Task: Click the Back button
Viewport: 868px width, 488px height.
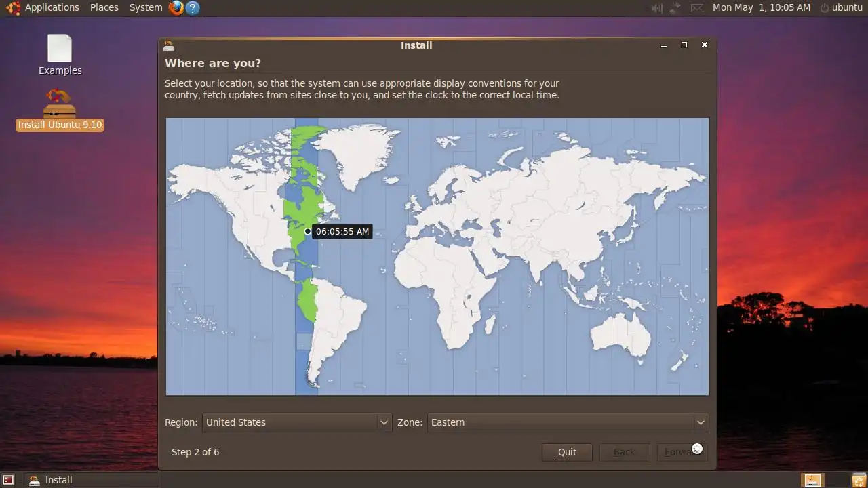Action: point(625,452)
